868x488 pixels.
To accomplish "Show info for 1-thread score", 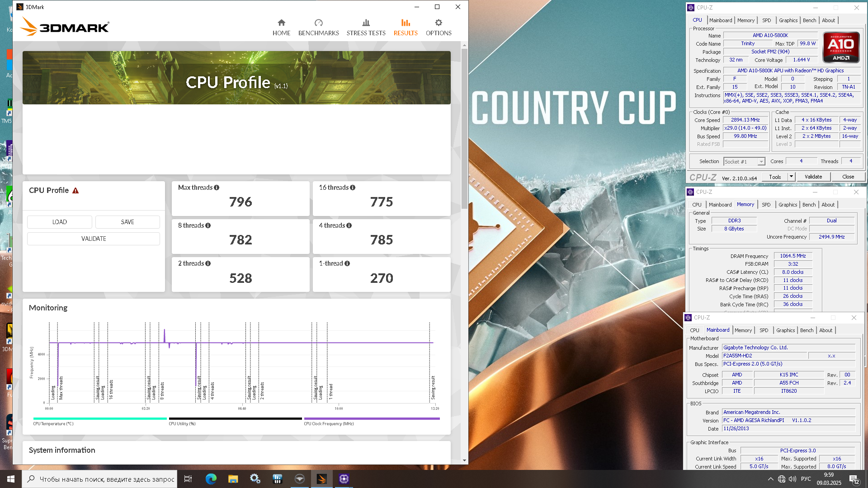I will pyautogui.click(x=347, y=263).
